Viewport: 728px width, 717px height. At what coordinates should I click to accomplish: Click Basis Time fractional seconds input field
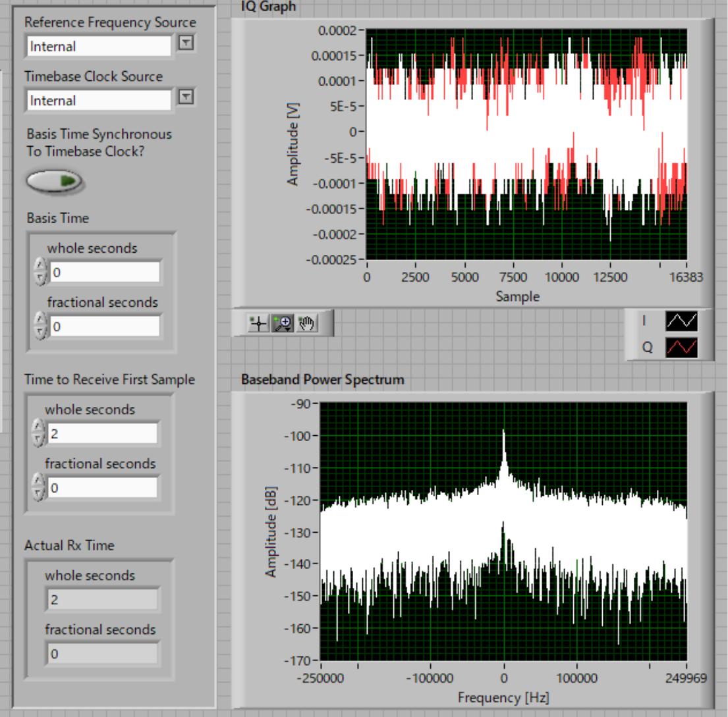coord(105,327)
